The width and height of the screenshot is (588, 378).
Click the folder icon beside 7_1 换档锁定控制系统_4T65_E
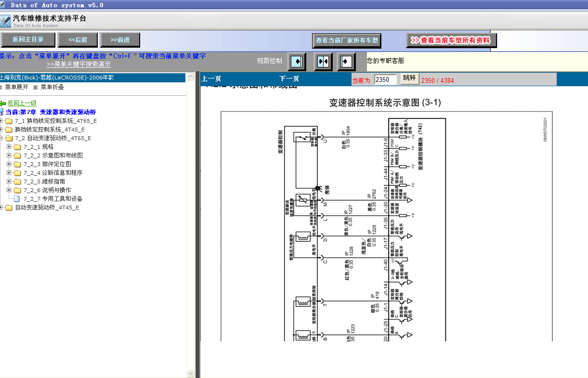click(9, 121)
